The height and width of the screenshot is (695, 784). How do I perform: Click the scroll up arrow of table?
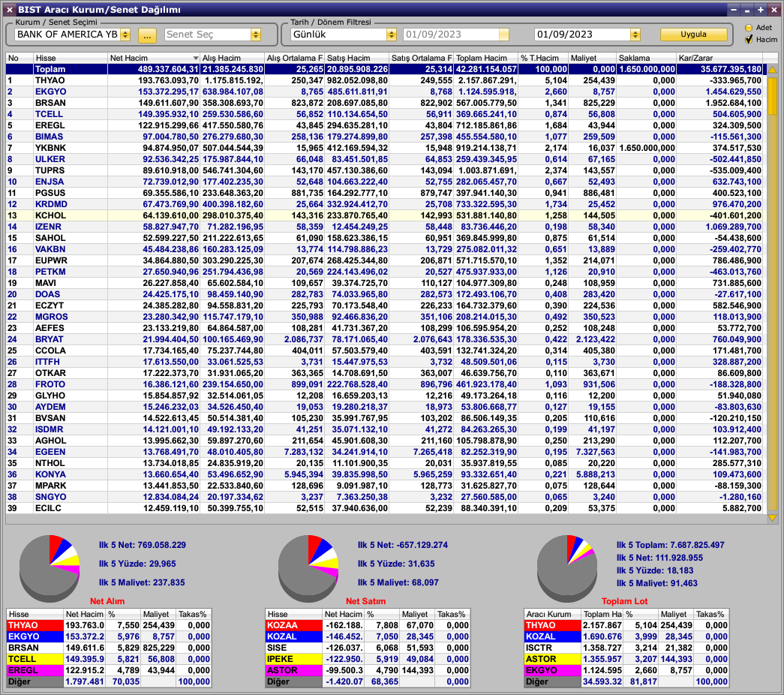773,70
